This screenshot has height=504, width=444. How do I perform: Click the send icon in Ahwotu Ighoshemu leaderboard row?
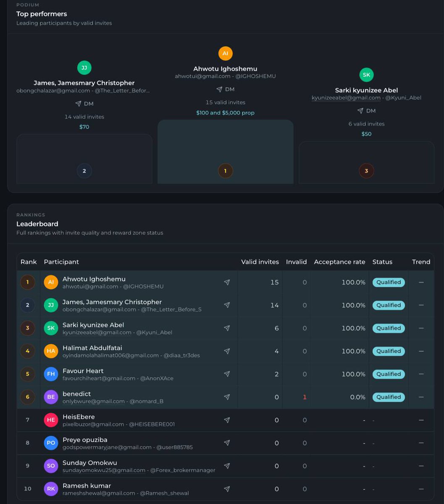click(227, 282)
